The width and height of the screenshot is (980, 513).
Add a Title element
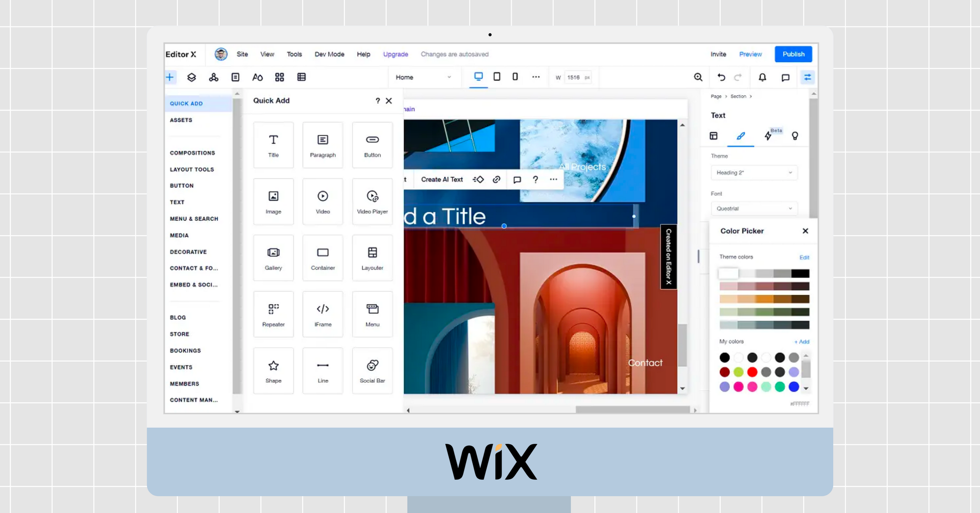pos(273,145)
